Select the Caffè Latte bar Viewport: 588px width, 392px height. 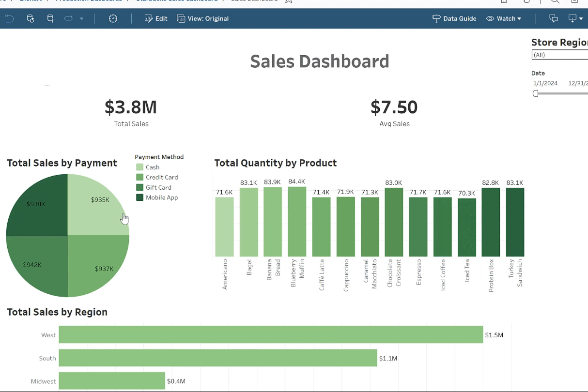click(321, 227)
